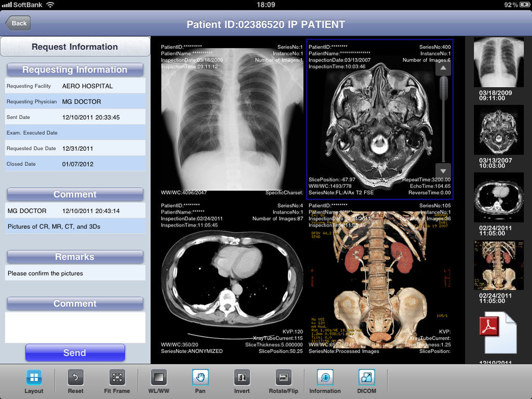532x399 pixels.
Task: Select the Fit Frame tool
Action: pyautogui.click(x=117, y=377)
